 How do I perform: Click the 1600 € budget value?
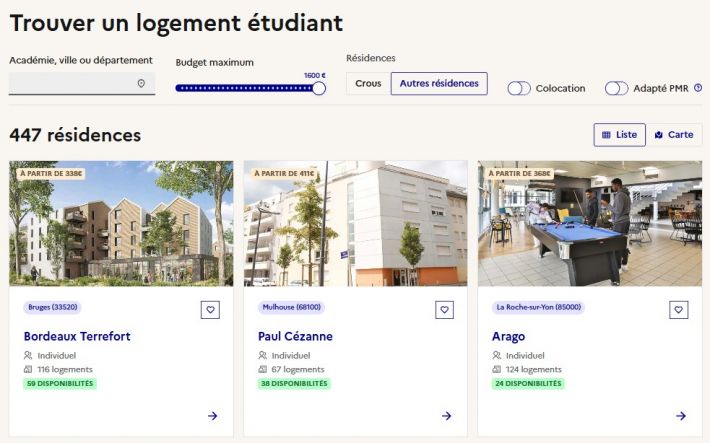click(x=315, y=75)
